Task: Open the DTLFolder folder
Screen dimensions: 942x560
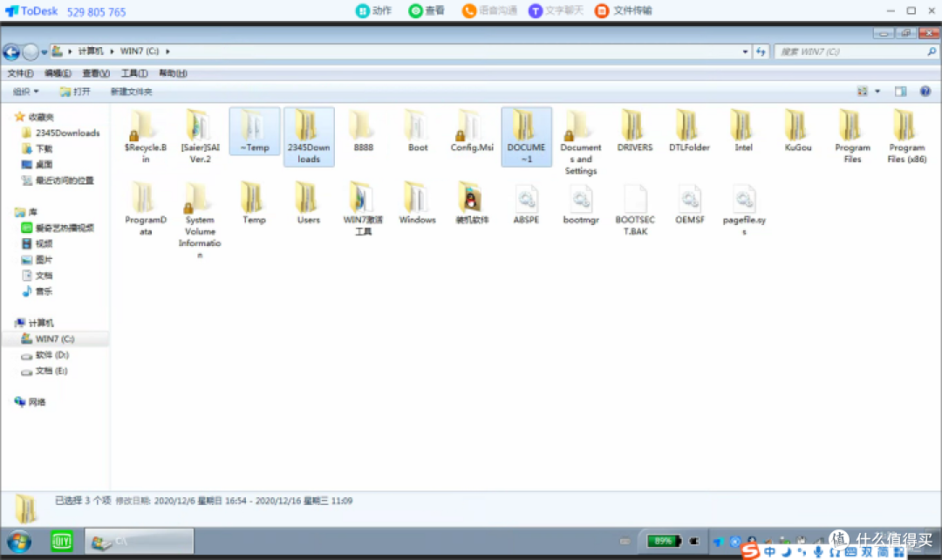Action: coord(689,130)
